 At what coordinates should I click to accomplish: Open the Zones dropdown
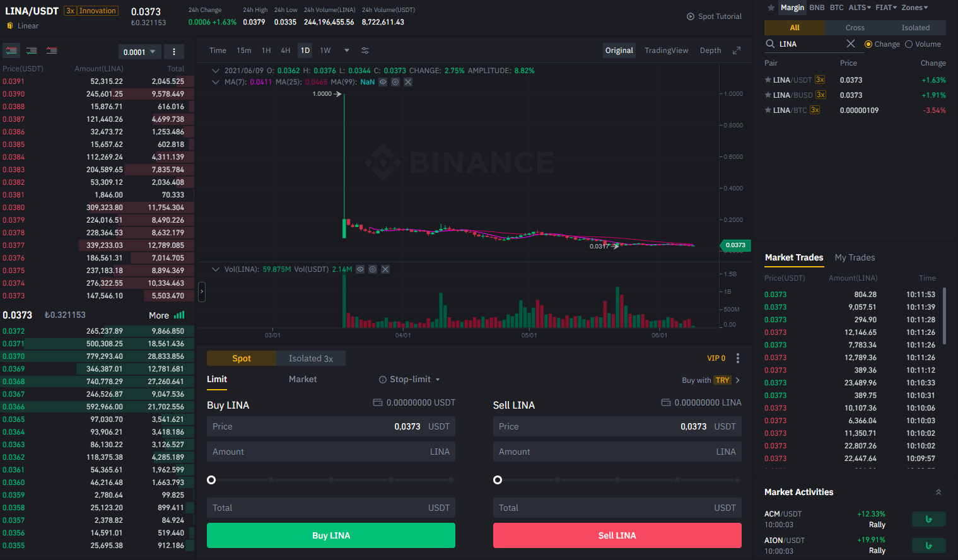(x=914, y=8)
